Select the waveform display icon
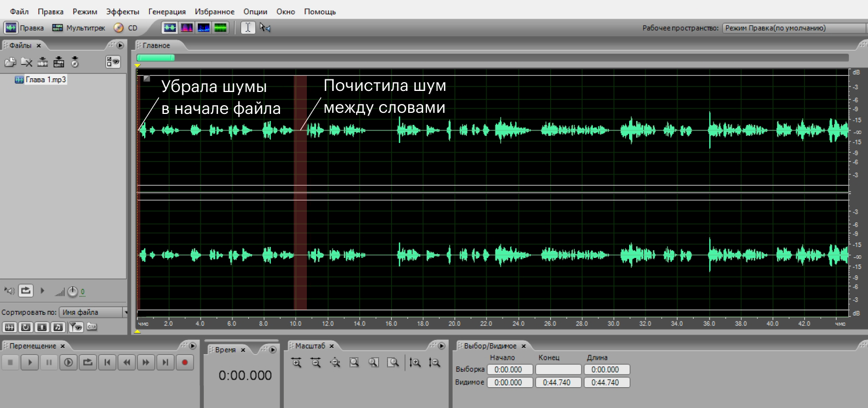This screenshot has height=408, width=868. pyautogui.click(x=170, y=27)
